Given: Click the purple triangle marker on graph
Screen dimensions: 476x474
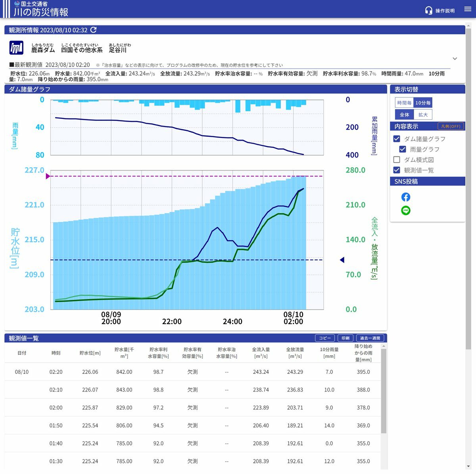Looking at the screenshot, I should point(48,176).
